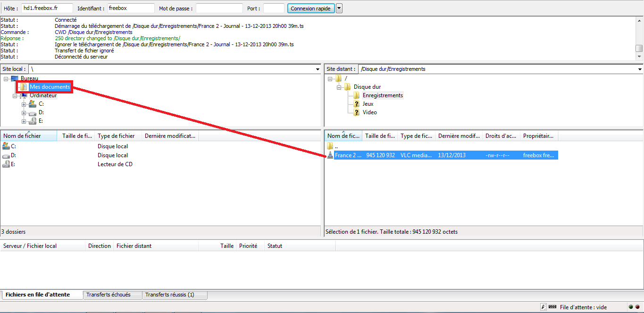Image resolution: width=644 pixels, height=313 pixels.
Task: Click the message log scrollbar down arrow
Action: [x=639, y=57]
